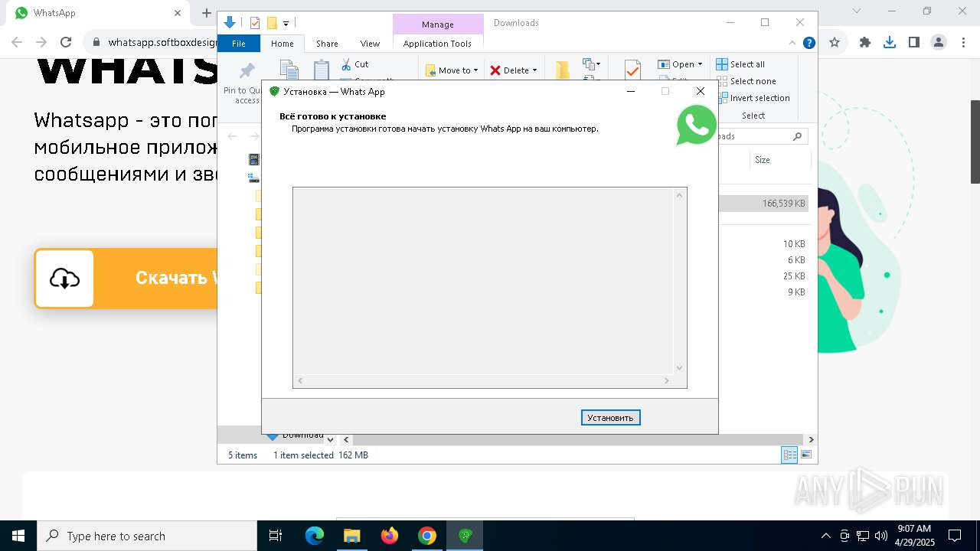Click down arrow of installer text box scrollbar

(x=679, y=368)
